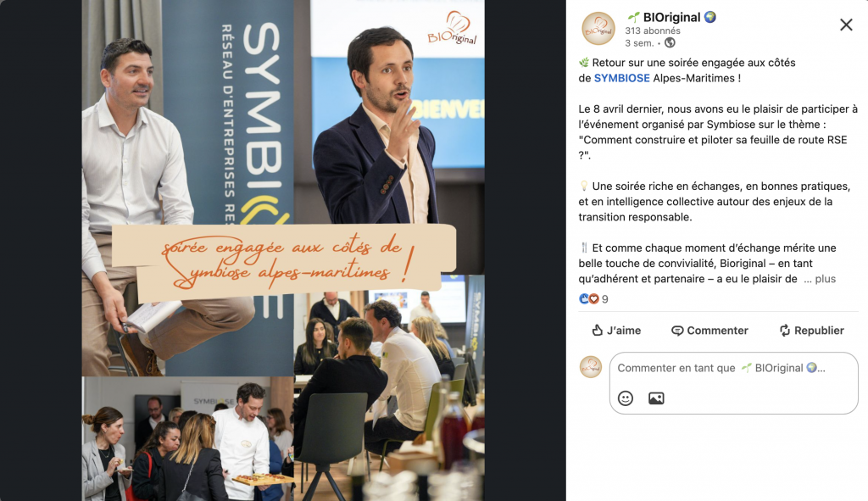868x501 pixels.
Task: Open the event collage image
Action: tap(283, 250)
